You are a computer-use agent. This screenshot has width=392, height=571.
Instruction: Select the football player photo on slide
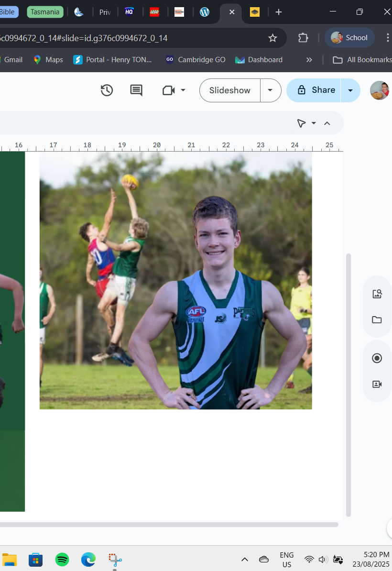coord(175,281)
